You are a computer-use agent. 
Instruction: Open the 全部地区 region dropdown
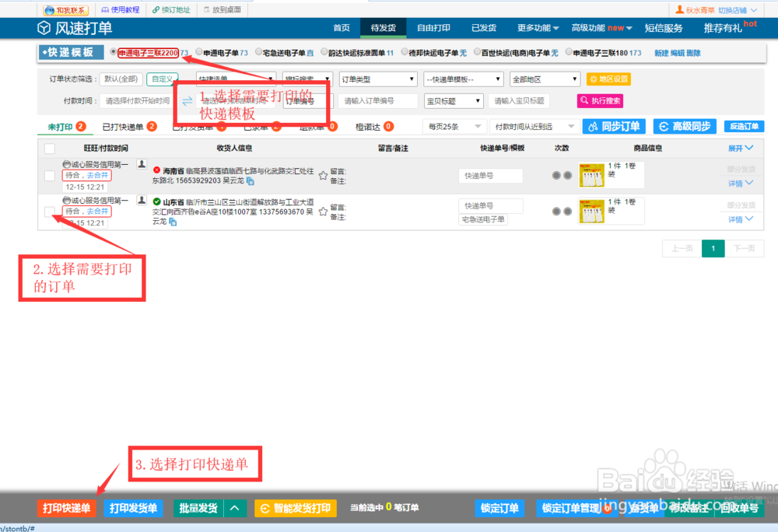pos(544,79)
